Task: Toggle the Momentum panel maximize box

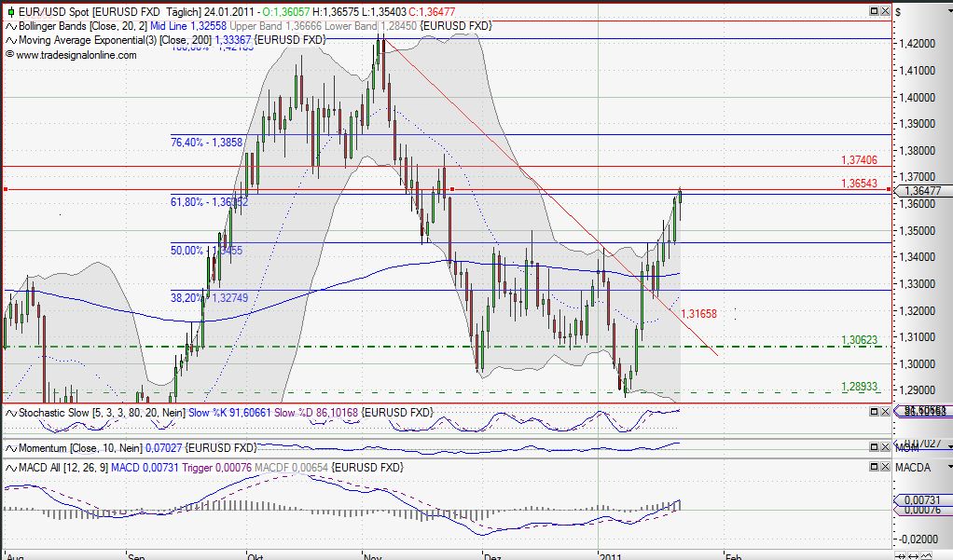Action: pos(875,446)
